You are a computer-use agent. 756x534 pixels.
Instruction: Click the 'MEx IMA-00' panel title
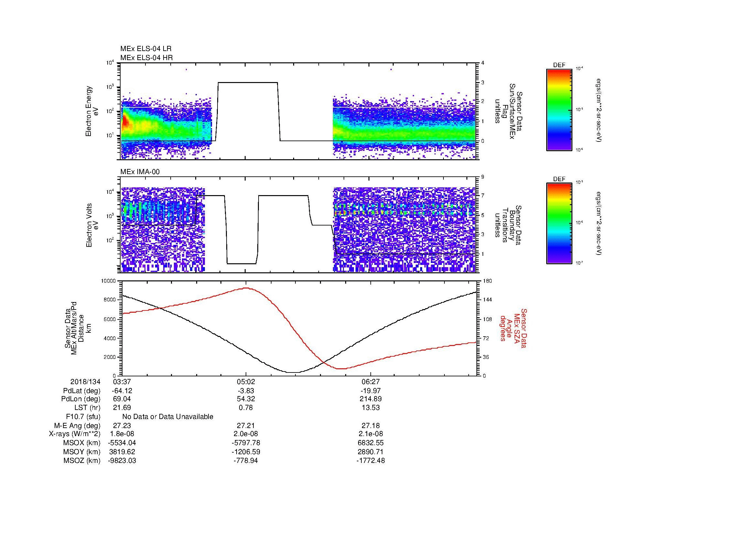click(140, 172)
